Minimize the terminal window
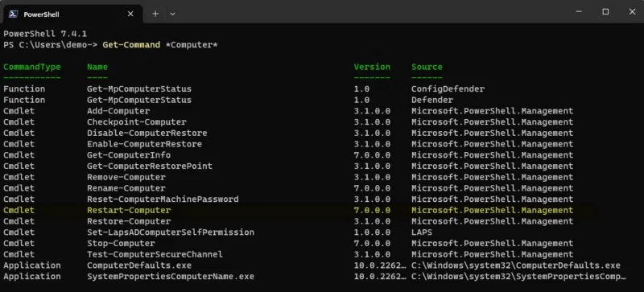The height and width of the screenshot is (292, 644). pos(579,12)
